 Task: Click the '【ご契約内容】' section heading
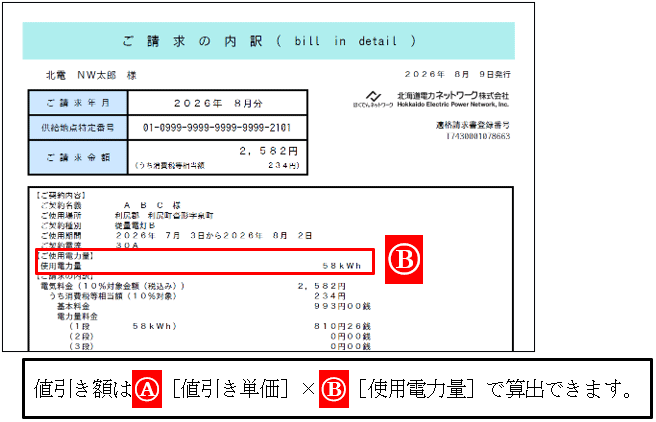click(61, 195)
